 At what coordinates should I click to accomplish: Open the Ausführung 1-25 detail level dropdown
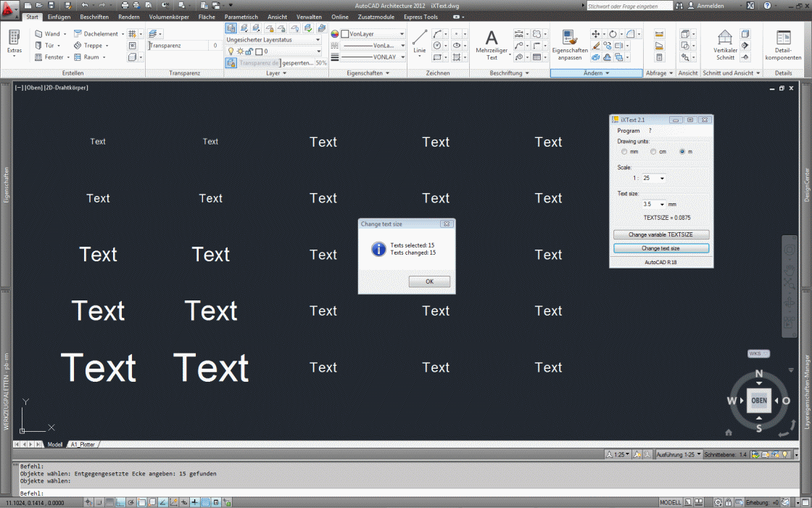(x=679, y=454)
